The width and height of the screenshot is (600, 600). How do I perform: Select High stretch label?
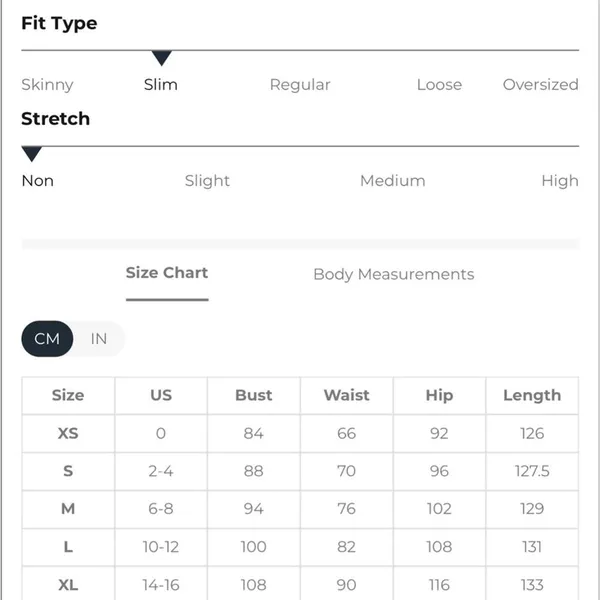[560, 181]
